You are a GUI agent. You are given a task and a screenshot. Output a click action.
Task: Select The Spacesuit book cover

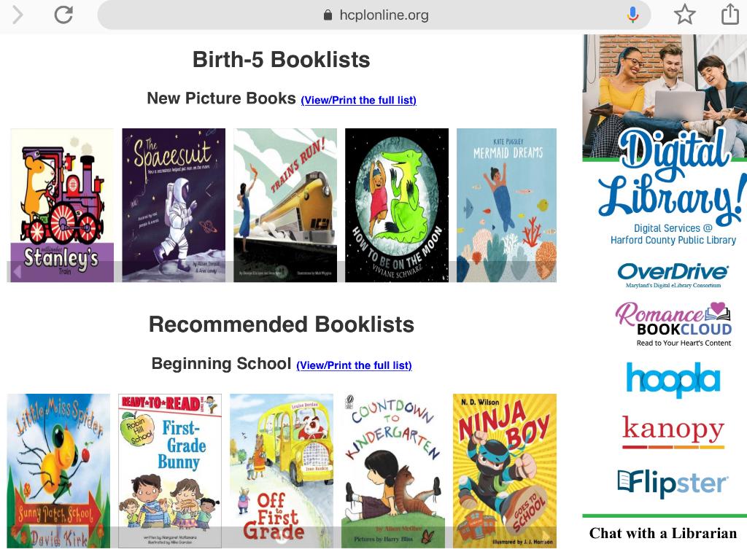(174, 205)
